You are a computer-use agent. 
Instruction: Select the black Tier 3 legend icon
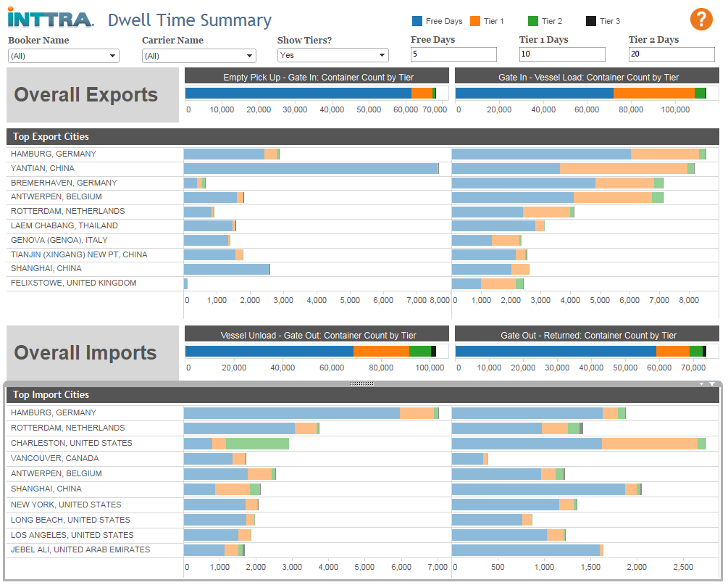click(x=591, y=21)
